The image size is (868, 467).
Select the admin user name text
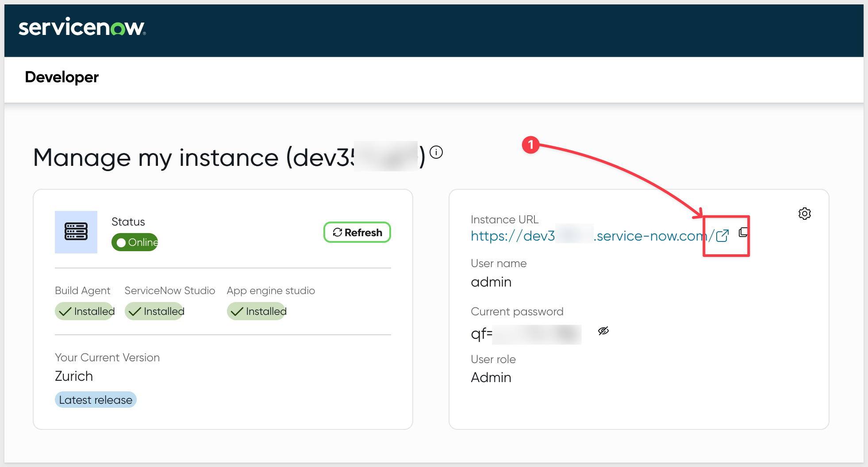click(491, 282)
